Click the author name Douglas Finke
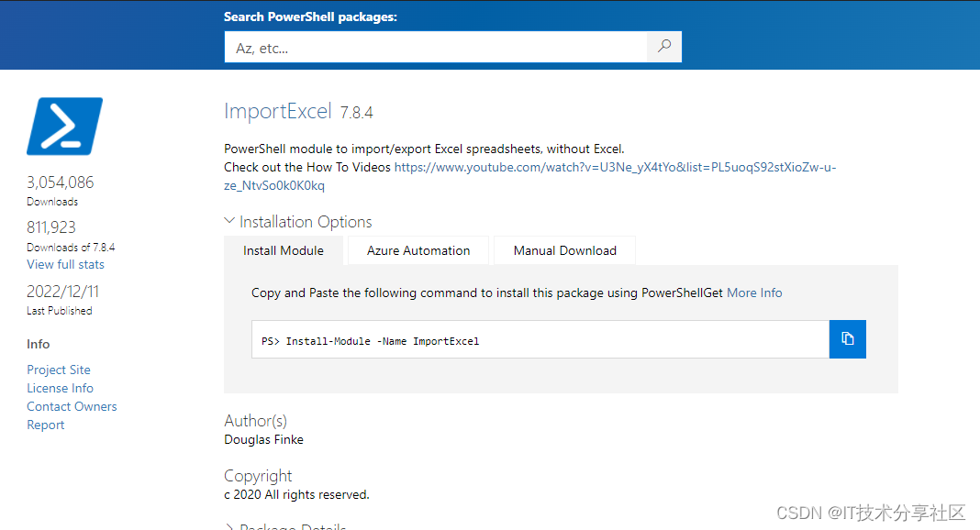This screenshot has width=980, height=530. tap(263, 439)
